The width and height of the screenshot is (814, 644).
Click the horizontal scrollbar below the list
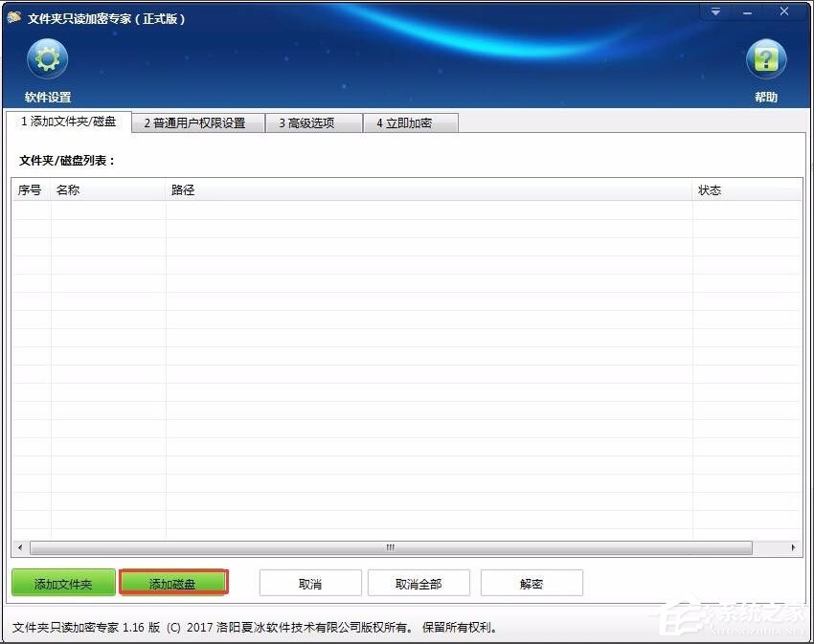pyautogui.click(x=390, y=546)
